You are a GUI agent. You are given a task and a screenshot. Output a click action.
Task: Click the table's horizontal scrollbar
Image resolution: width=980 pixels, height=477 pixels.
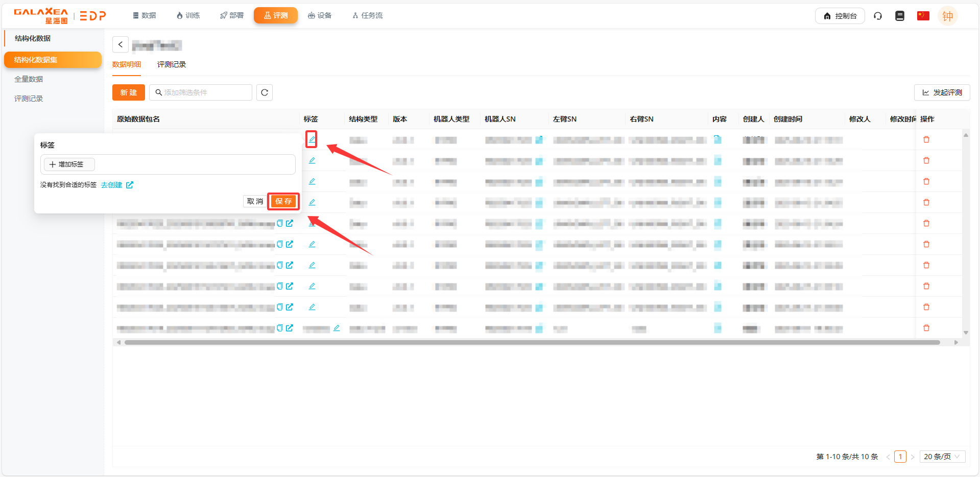point(531,342)
